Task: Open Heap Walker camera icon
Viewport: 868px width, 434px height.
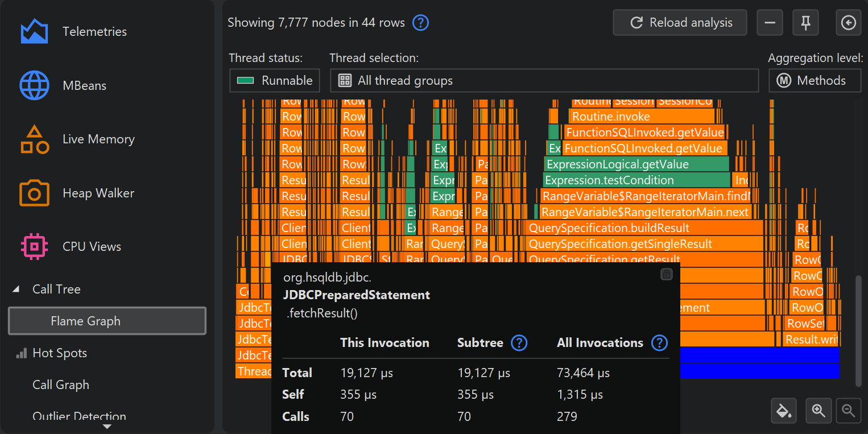Action: point(34,193)
